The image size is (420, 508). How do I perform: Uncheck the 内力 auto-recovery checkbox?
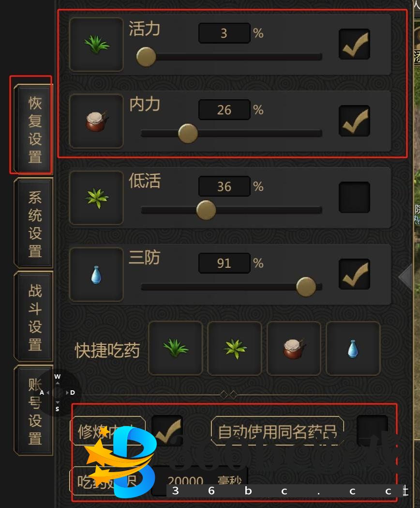(x=354, y=121)
